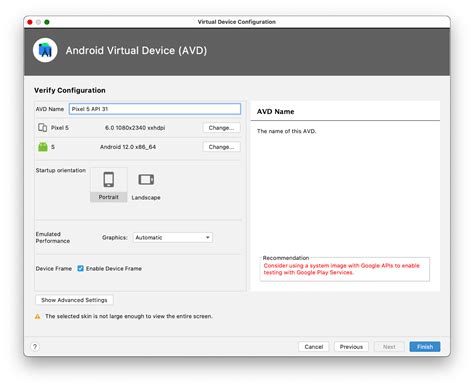This screenshot has height=388, width=474.
Task: Click the Pixel 5 device icon
Action: (x=43, y=127)
